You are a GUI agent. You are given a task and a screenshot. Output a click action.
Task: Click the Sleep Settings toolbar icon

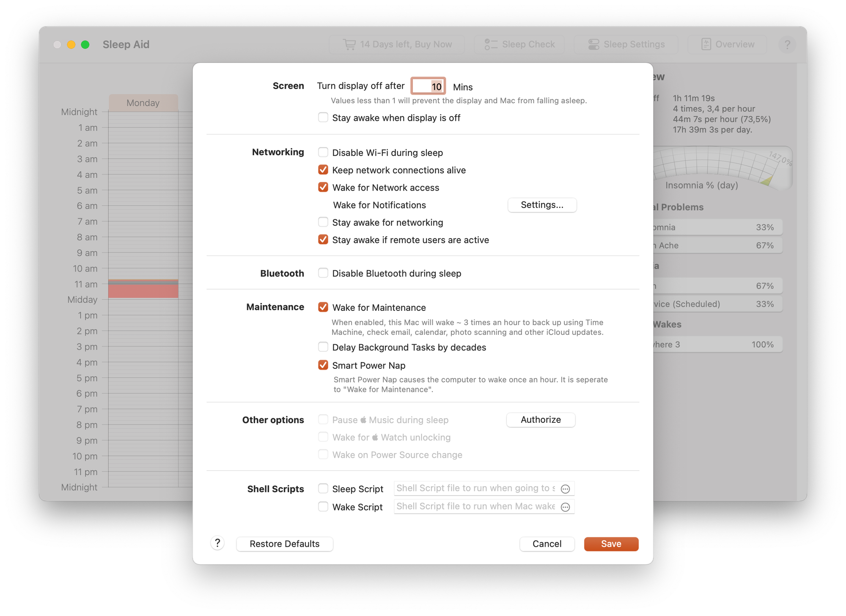[x=593, y=44]
